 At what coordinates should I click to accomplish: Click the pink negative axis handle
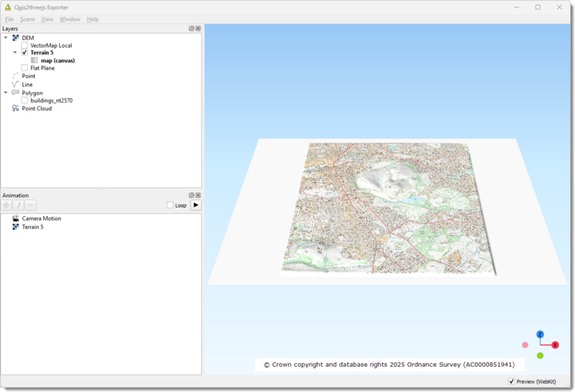coord(525,345)
